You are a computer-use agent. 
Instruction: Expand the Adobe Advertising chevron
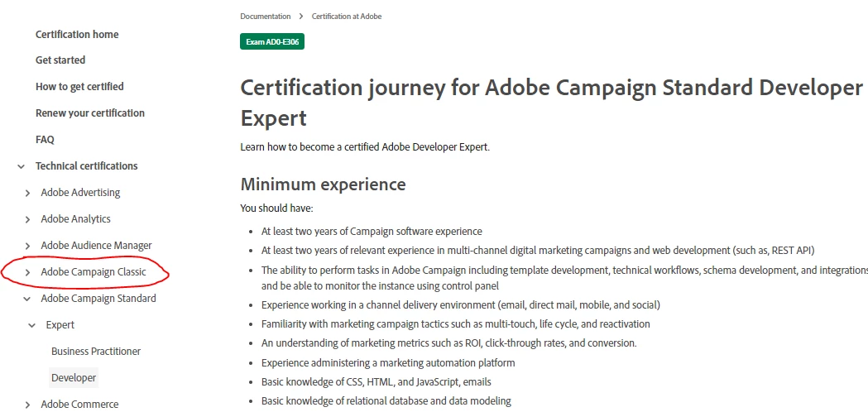(x=27, y=194)
